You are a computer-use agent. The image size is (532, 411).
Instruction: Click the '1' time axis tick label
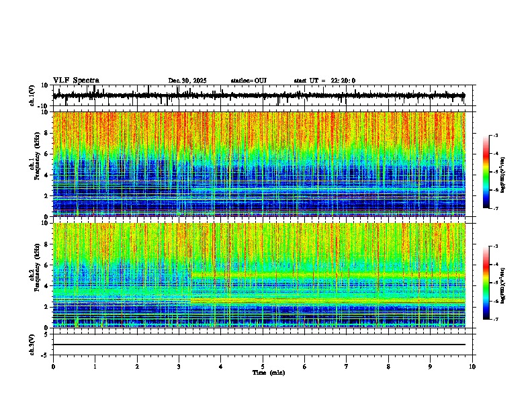point(95,367)
